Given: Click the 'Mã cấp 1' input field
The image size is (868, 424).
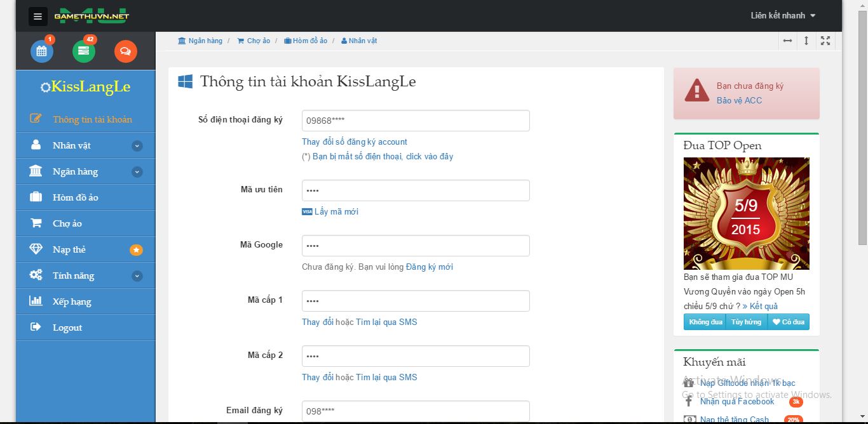Looking at the screenshot, I should [x=416, y=301].
